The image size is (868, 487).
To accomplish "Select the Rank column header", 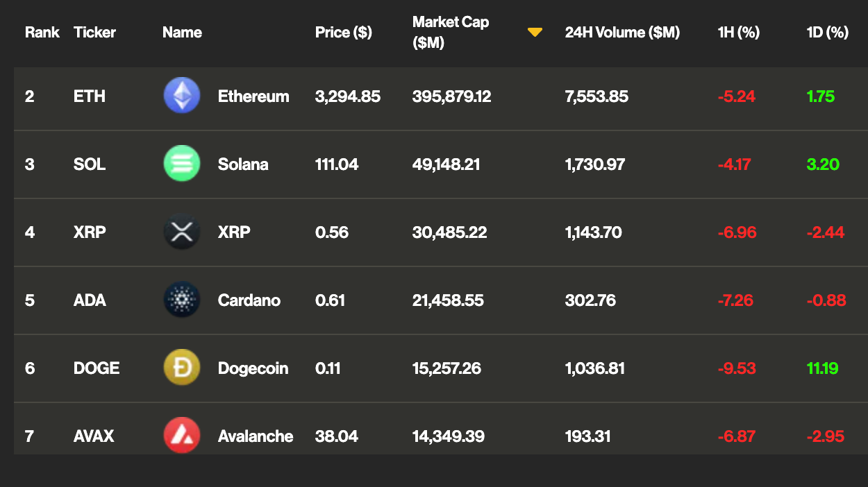I will click(x=42, y=32).
